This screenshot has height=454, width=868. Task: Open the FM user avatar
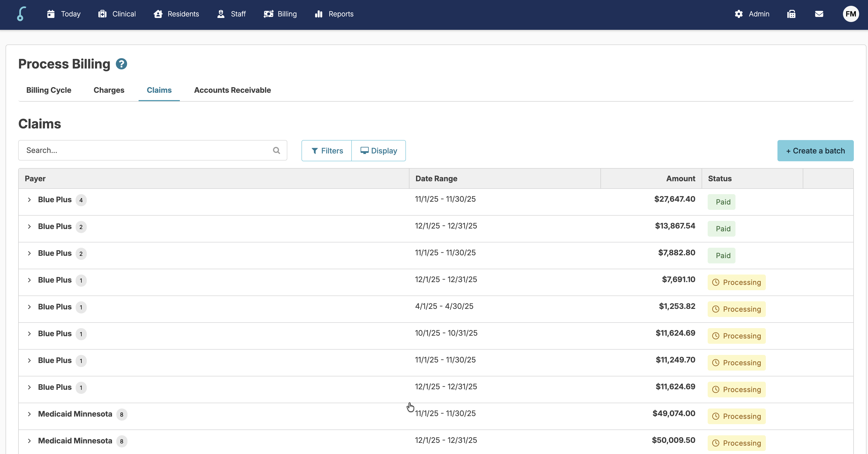point(851,14)
